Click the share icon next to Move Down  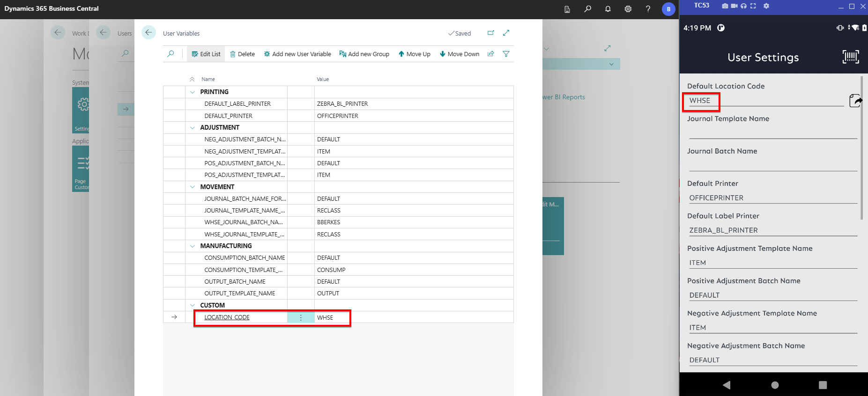[490, 54]
